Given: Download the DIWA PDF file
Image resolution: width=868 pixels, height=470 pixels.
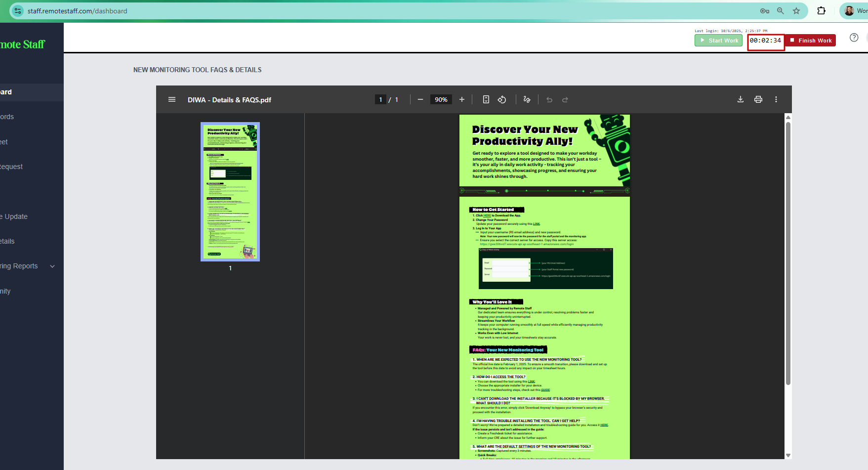Looking at the screenshot, I should (x=741, y=99).
